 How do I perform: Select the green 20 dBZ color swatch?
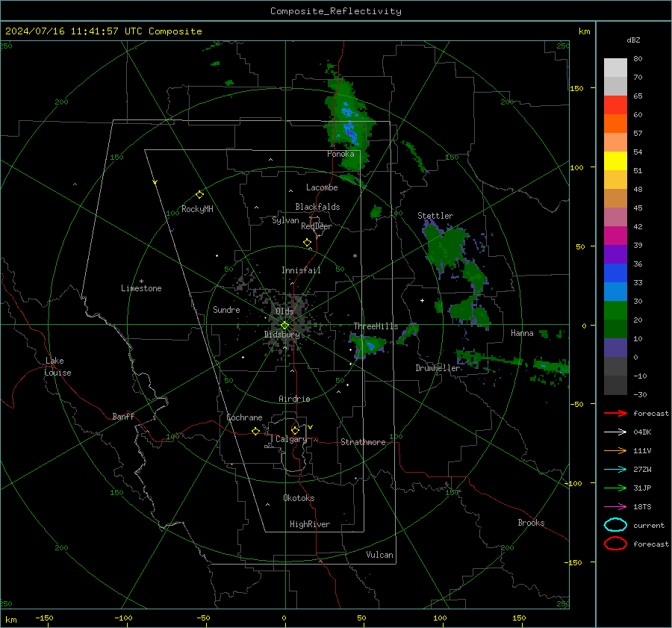tap(615, 311)
